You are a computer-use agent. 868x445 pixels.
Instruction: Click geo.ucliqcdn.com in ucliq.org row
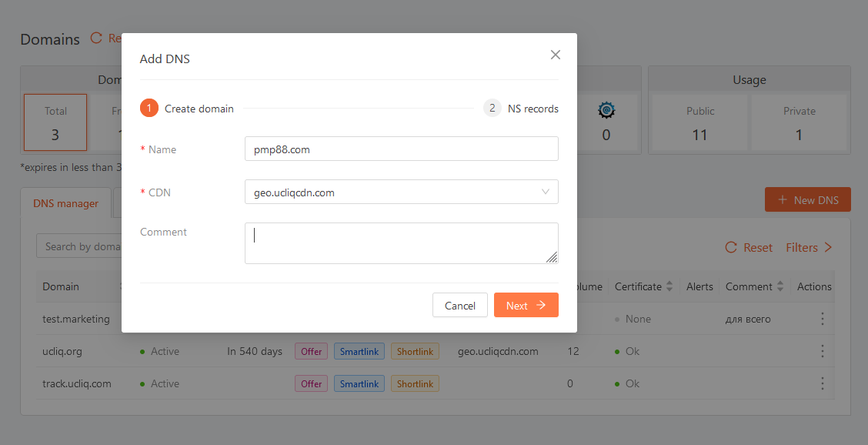(498, 351)
